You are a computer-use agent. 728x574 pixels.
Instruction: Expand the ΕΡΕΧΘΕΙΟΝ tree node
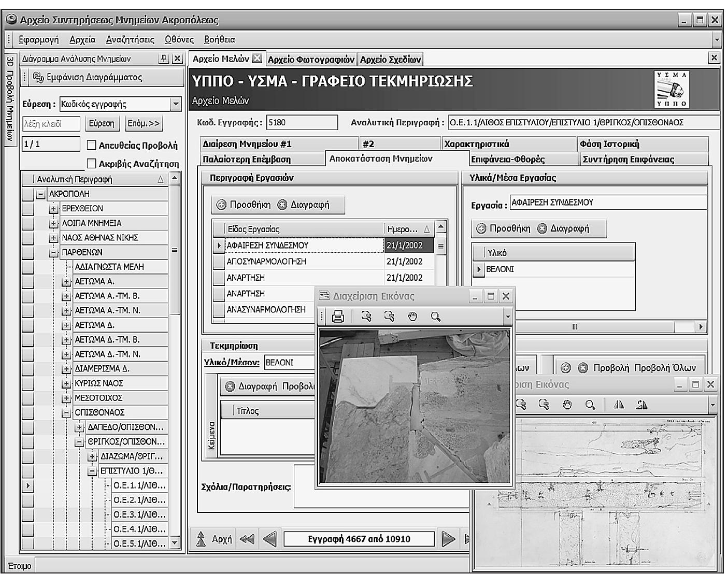click(53, 209)
